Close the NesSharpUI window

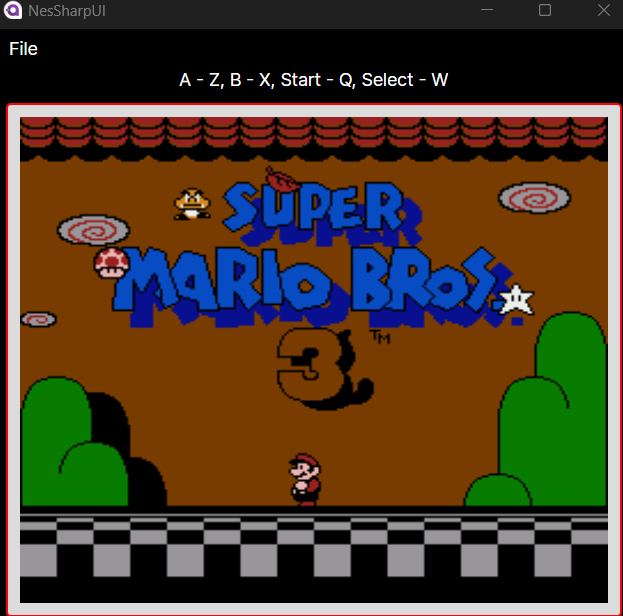604,10
